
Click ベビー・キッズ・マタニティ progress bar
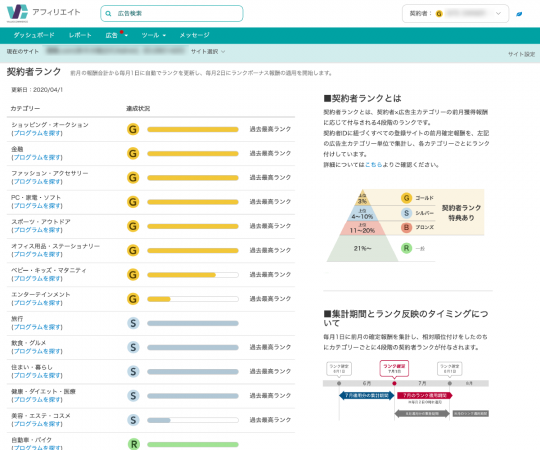click(193, 275)
